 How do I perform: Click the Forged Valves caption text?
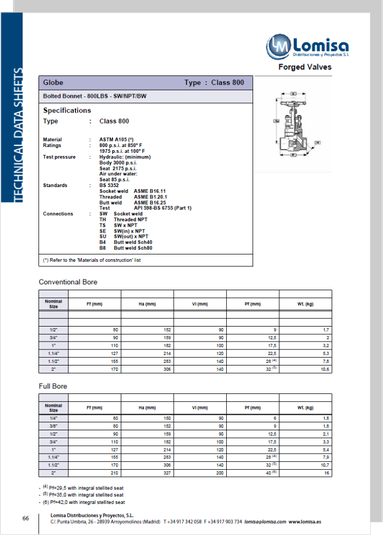click(305, 67)
